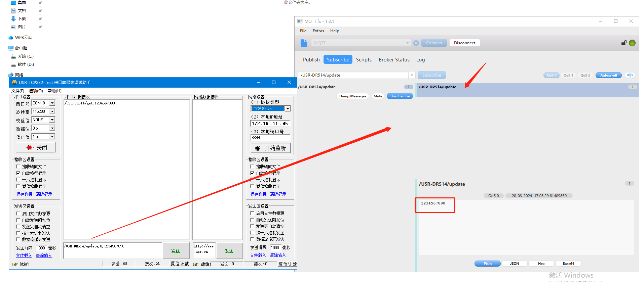644x282 pixels.
Task: Open the Extras menu
Action: [318, 31]
